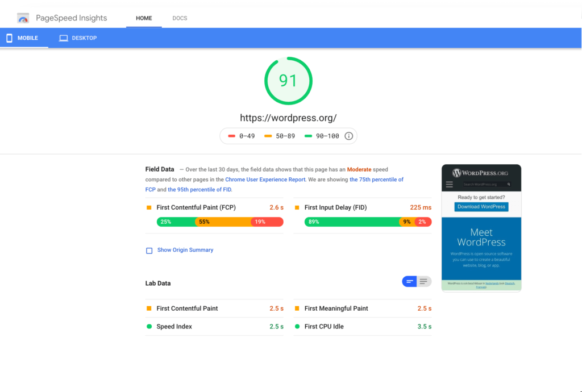The width and height of the screenshot is (582, 392).
Task: Enable the Show Origin Summary checkbox
Action: 149,251
